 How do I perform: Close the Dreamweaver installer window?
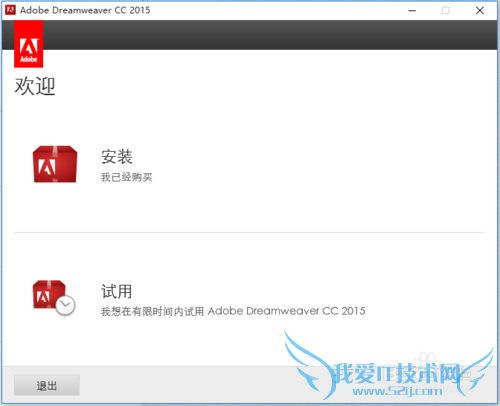tap(480, 10)
